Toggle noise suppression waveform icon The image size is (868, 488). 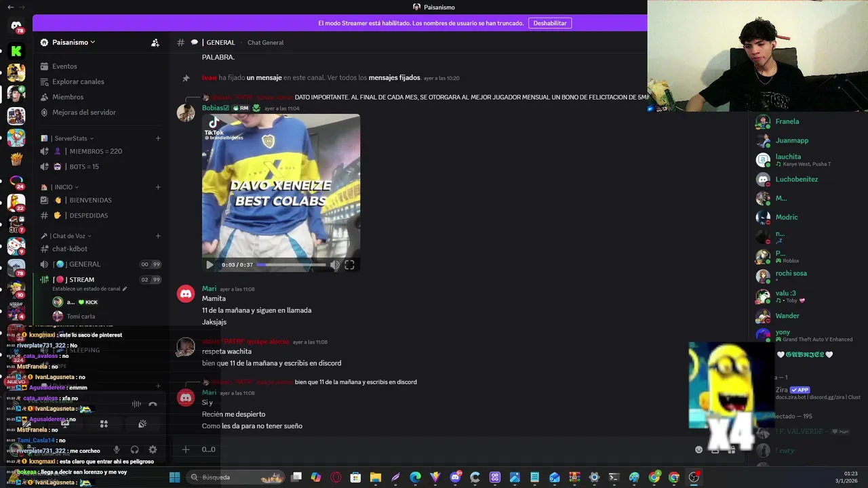(x=136, y=404)
